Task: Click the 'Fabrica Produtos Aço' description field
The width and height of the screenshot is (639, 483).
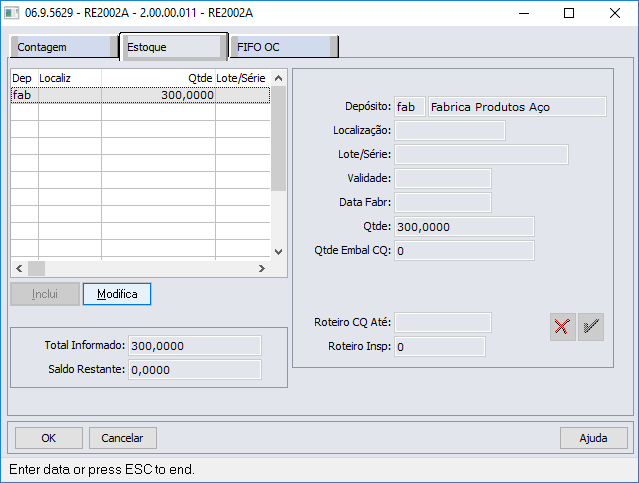Action: 517,107
